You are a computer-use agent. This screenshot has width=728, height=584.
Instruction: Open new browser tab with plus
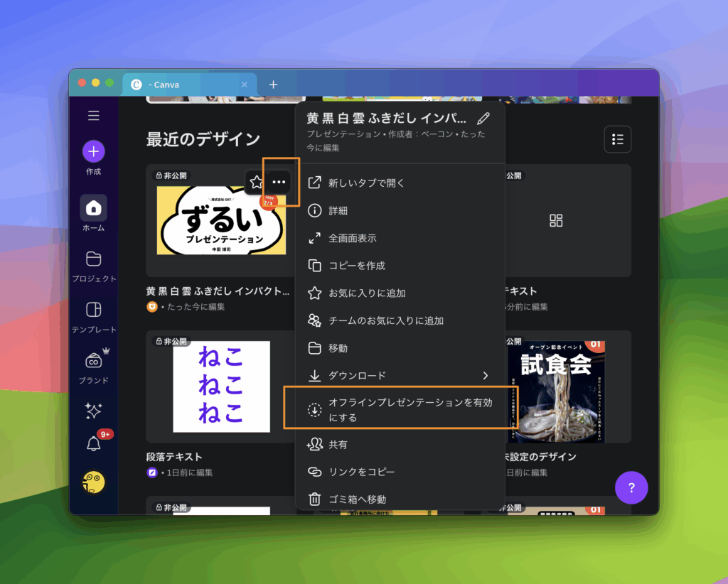273,85
